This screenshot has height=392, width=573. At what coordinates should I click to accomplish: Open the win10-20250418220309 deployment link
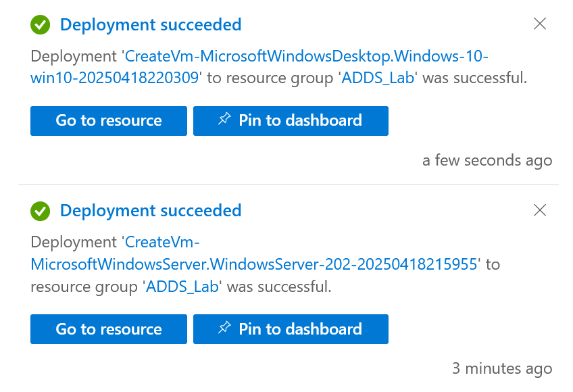click(259, 67)
